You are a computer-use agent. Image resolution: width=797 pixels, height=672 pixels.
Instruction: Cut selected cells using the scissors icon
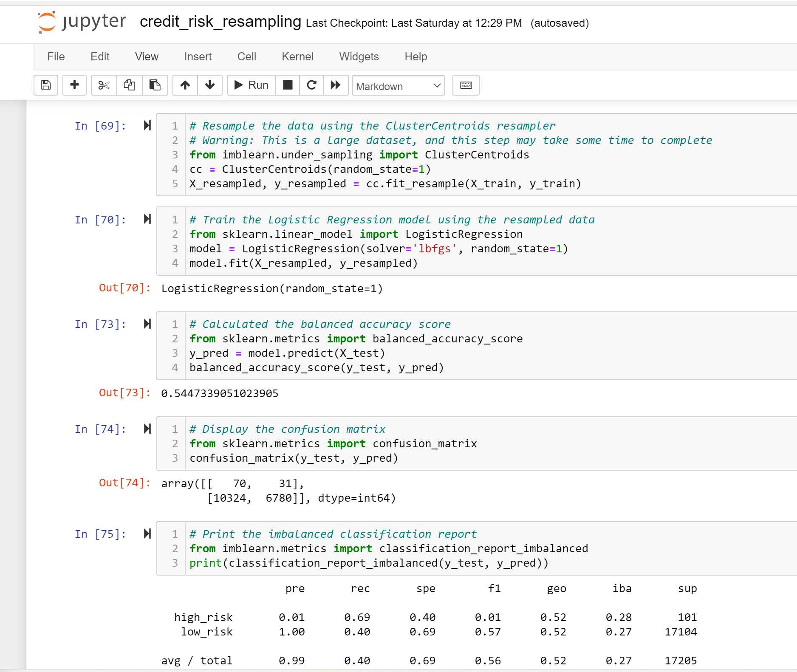(x=103, y=85)
